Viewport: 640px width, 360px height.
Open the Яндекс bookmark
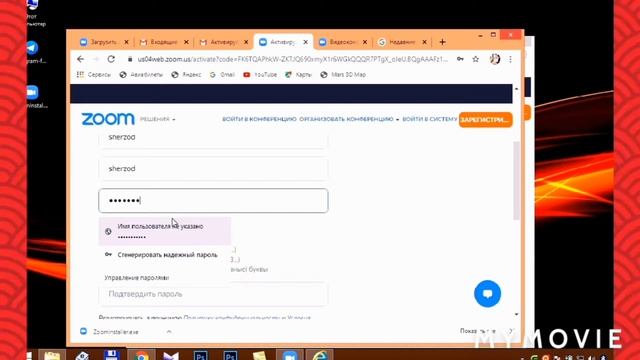click(x=187, y=75)
